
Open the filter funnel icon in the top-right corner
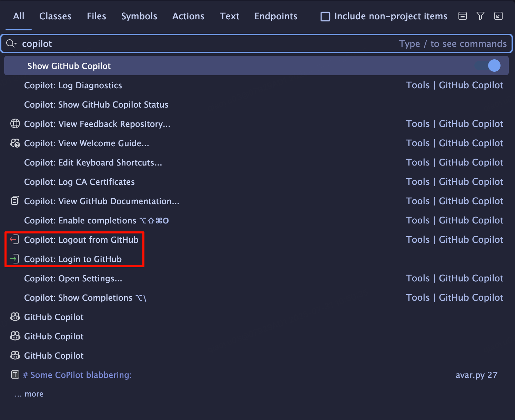coord(481,16)
